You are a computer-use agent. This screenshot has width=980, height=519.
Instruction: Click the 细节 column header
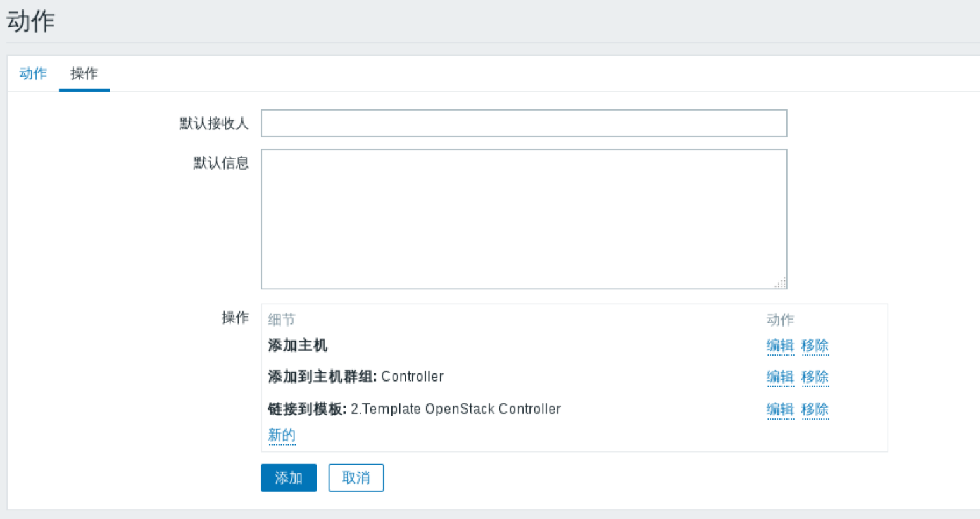(x=282, y=320)
